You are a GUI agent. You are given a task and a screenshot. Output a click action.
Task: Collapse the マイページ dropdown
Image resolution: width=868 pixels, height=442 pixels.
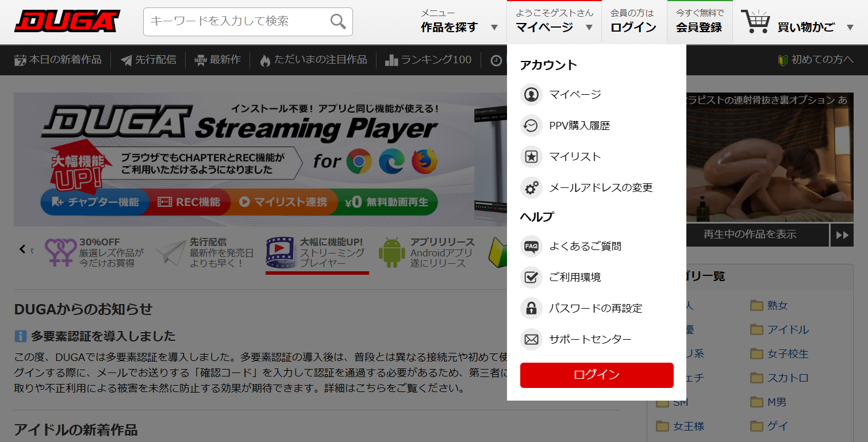[554, 22]
